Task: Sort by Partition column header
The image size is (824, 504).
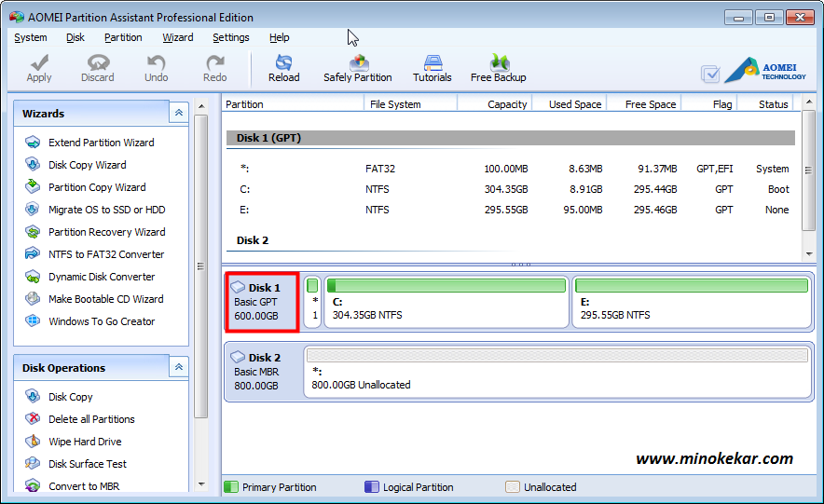Action: [x=293, y=104]
